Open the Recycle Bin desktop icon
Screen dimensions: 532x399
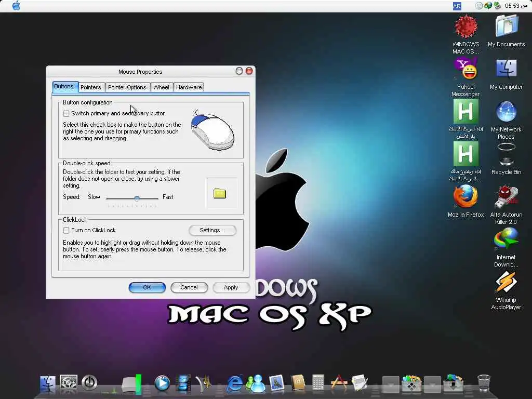[x=506, y=159]
